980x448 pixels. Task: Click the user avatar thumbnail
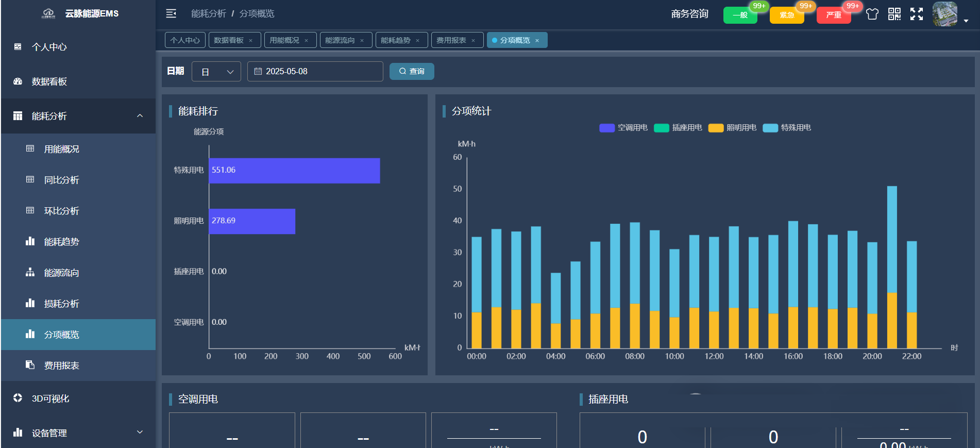click(x=944, y=14)
